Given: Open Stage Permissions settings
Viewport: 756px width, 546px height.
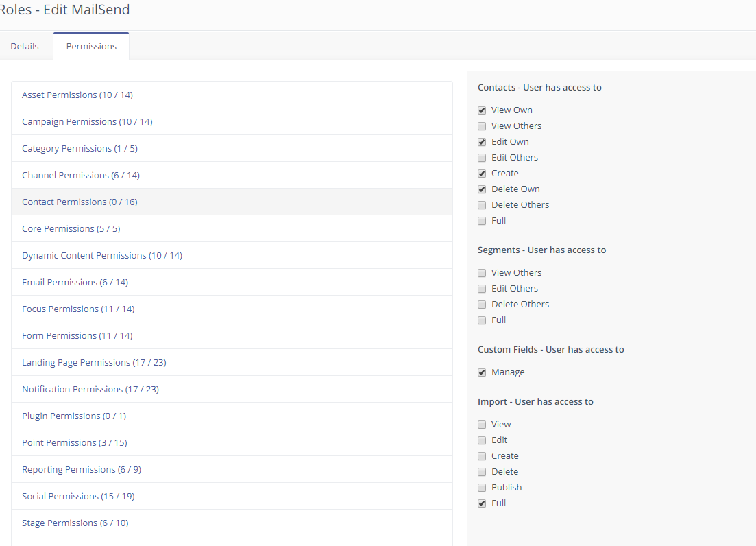Looking at the screenshot, I should pyautogui.click(x=75, y=523).
